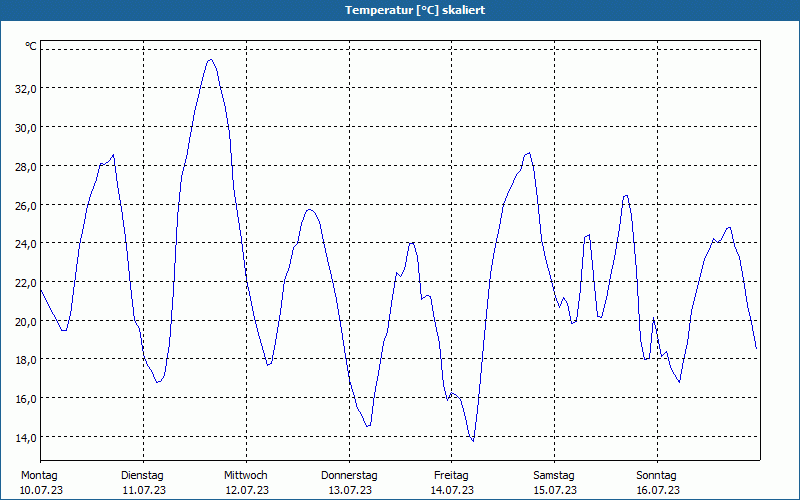This screenshot has width=800, height=500.
Task: Select the 14,0 y-axis tick label
Action: 26,438
